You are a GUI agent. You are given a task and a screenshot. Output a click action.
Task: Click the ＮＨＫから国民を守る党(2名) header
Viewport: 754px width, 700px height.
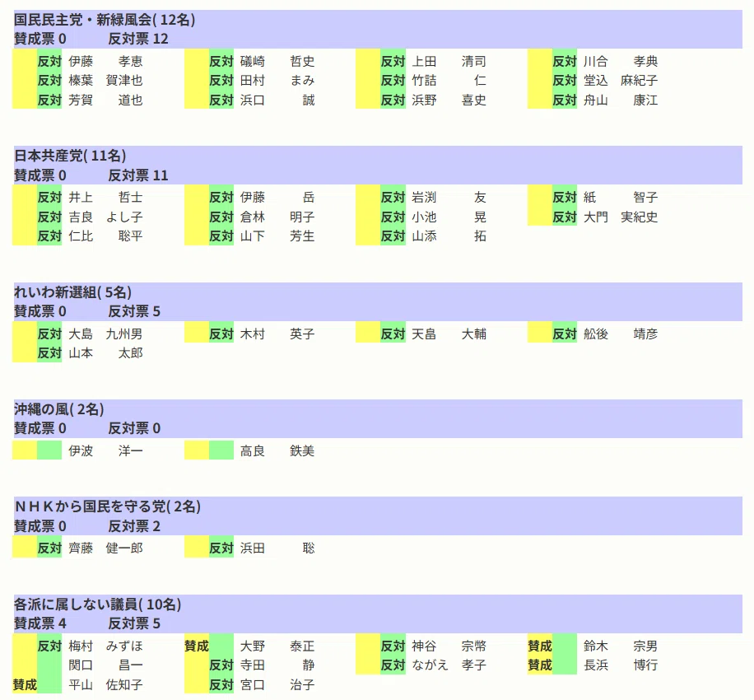click(108, 506)
